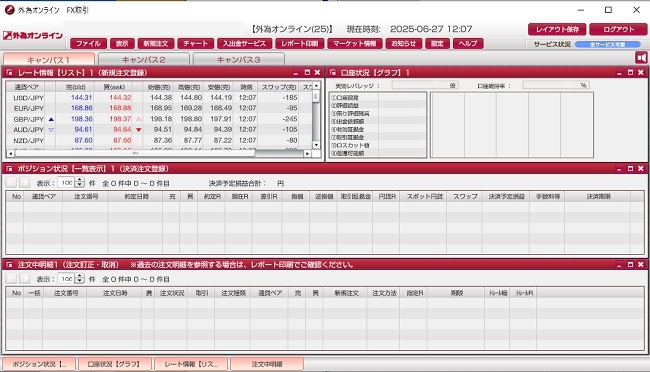Click the 売(bid) column header
Screen dimensions: 650x372
coord(75,87)
